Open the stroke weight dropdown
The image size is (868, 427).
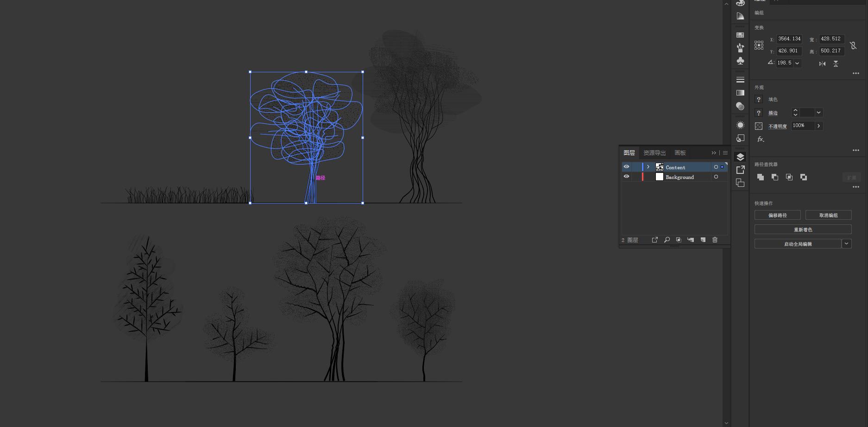pyautogui.click(x=818, y=113)
